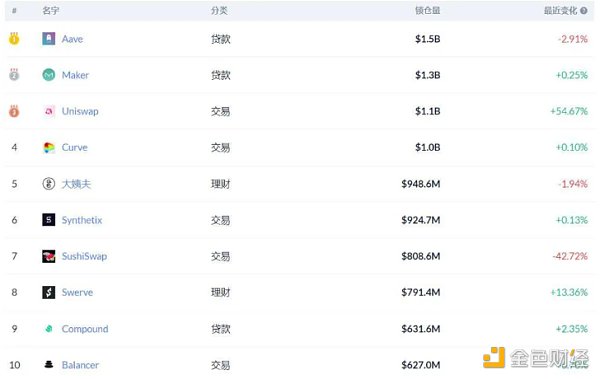
Task: Click the Synthetix logo icon
Action: [49, 220]
